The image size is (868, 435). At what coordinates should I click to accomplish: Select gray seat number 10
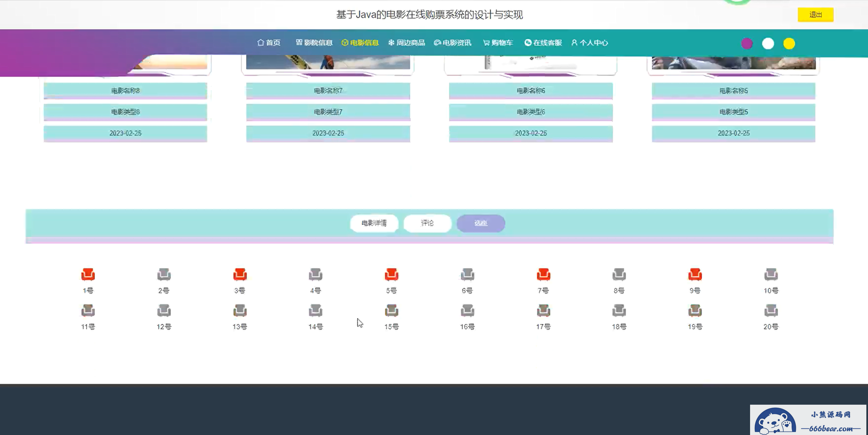tap(770, 275)
